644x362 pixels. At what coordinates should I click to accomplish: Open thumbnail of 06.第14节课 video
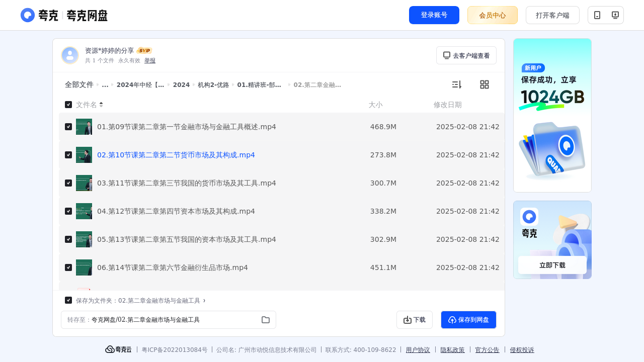(x=84, y=267)
